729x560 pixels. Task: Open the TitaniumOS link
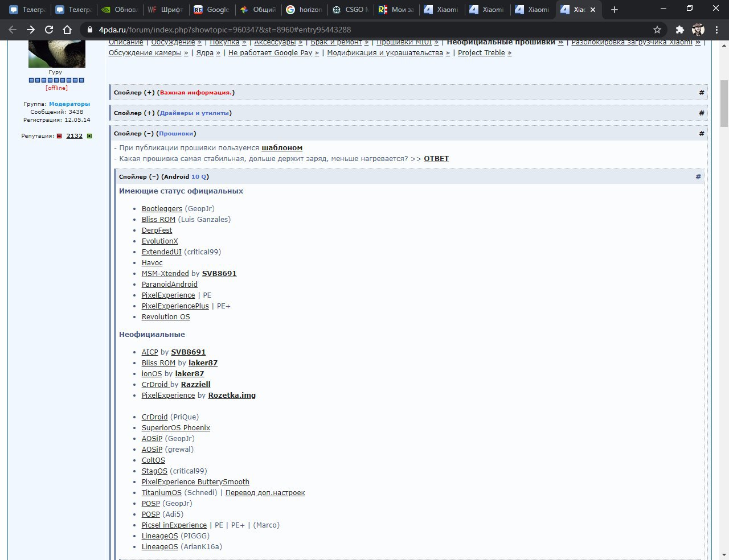point(162,493)
